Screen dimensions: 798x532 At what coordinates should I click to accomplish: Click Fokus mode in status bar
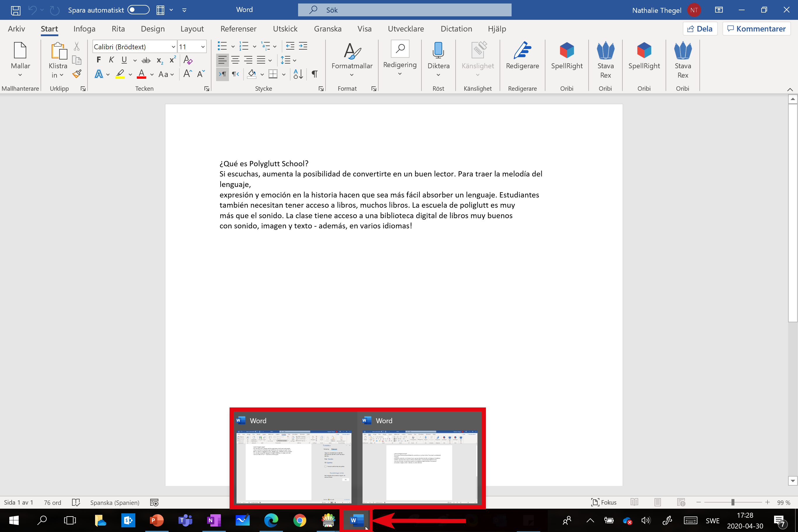click(x=604, y=503)
